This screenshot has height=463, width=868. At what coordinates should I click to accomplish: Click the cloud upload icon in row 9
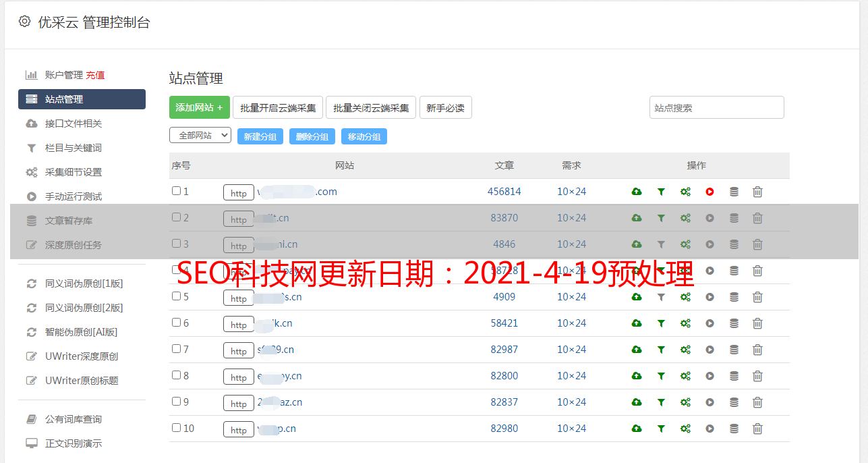637,402
